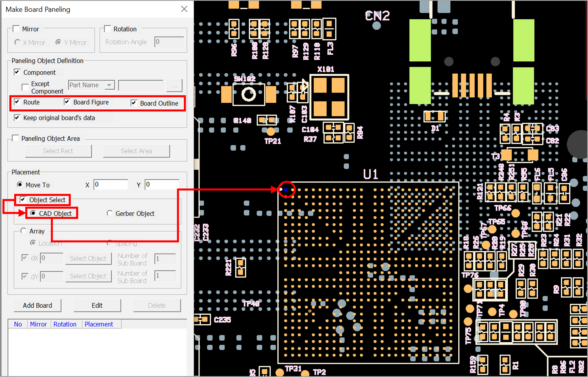Switch placement mode to Array
Screen dimensions: 588x377
pyautogui.click(x=23, y=231)
